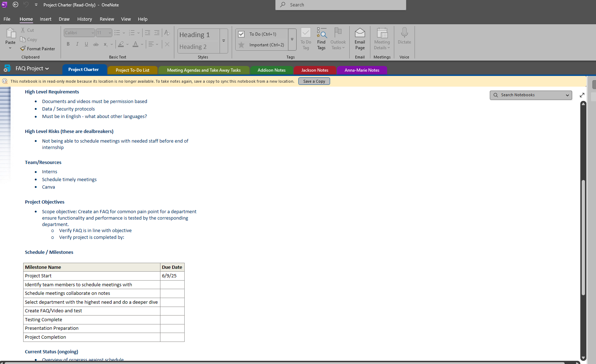Screen dimensions: 596x364
Task: Click the Copy icon in Clipboard
Action: (x=23, y=40)
